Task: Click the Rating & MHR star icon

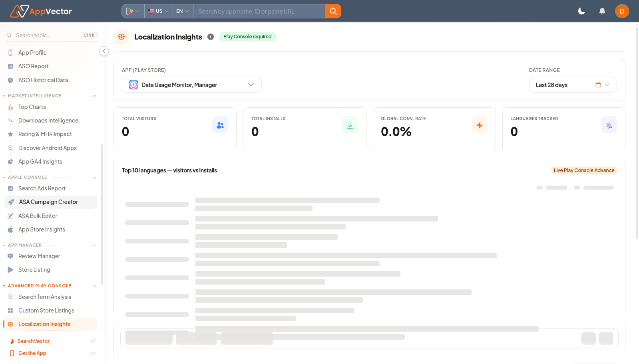Action: (10, 134)
